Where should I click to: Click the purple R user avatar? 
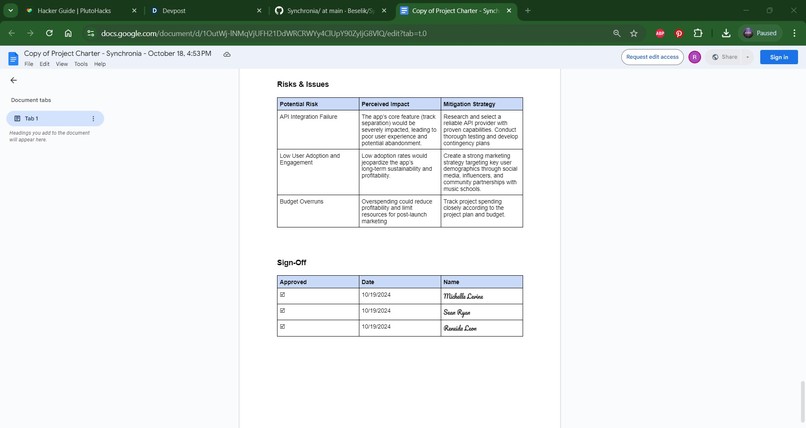coord(694,57)
